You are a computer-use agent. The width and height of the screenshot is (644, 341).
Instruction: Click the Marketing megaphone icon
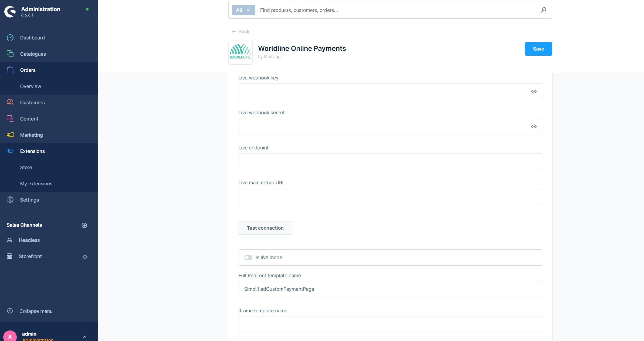[10, 135]
